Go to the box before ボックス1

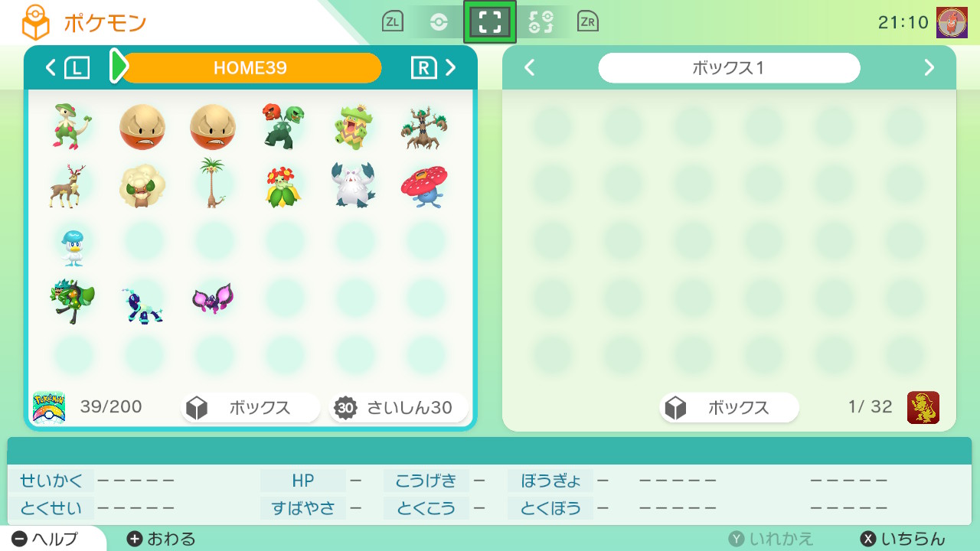(529, 68)
